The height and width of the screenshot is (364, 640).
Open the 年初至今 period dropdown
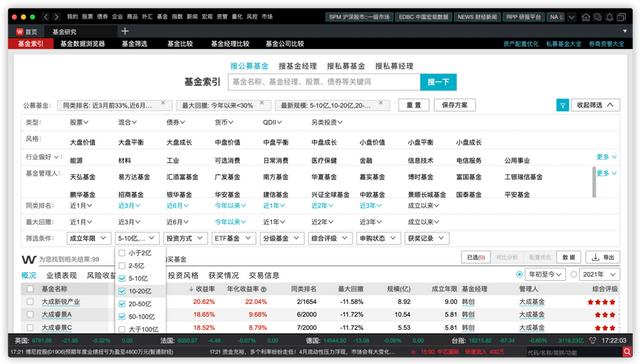[545, 275]
